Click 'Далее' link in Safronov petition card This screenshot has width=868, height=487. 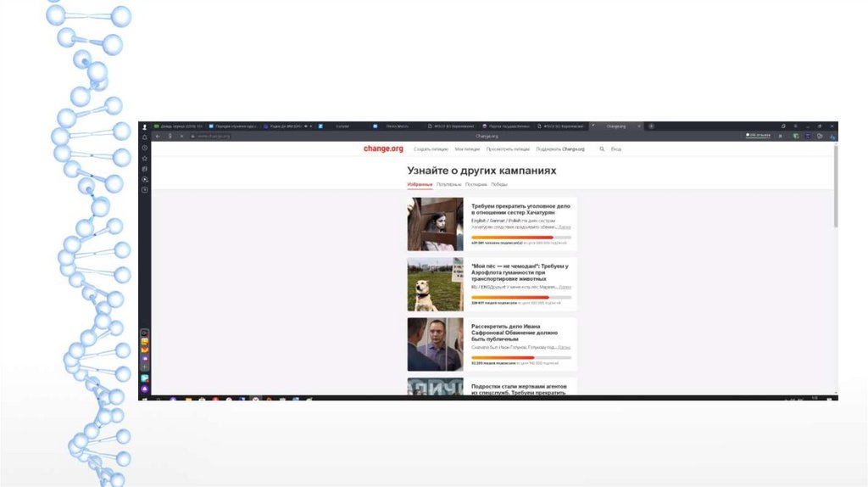(565, 347)
